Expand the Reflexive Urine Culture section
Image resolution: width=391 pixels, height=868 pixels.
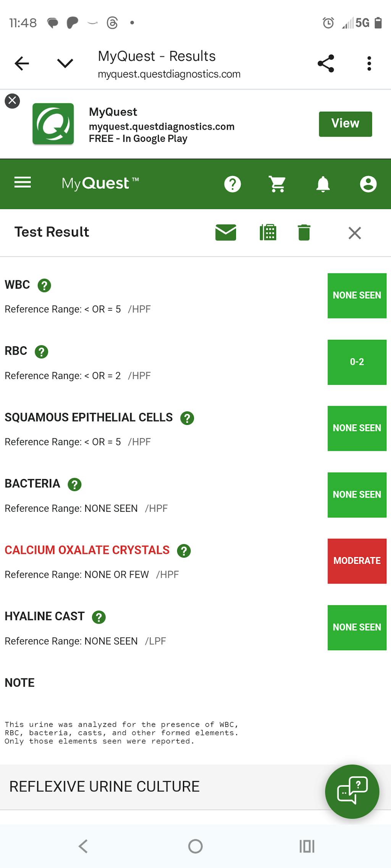coord(104,786)
